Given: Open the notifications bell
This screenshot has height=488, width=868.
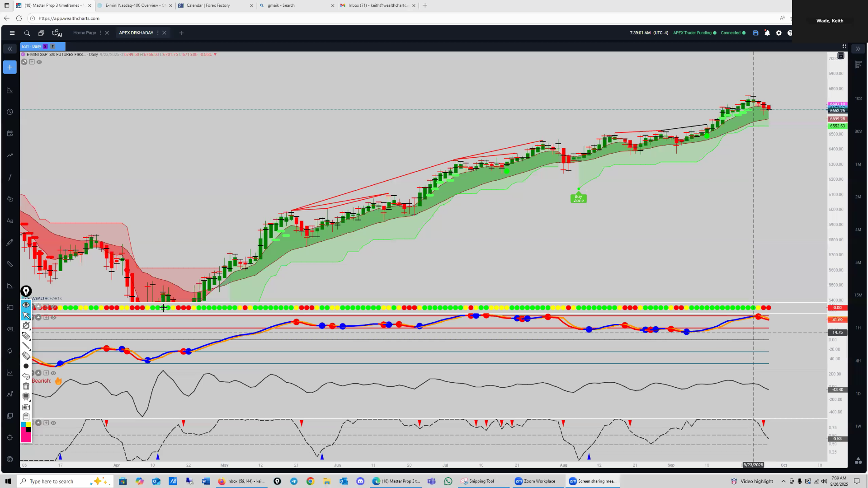Looking at the screenshot, I should click(x=767, y=33).
